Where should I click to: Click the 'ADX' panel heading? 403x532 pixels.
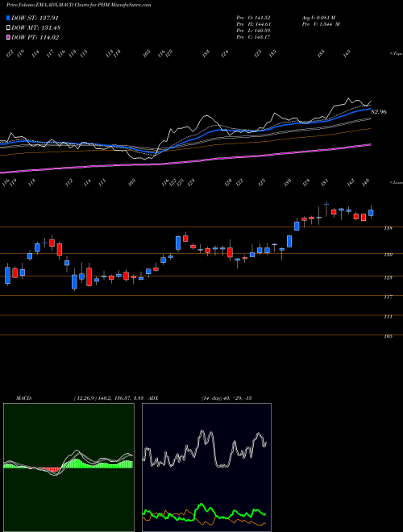coord(153,398)
